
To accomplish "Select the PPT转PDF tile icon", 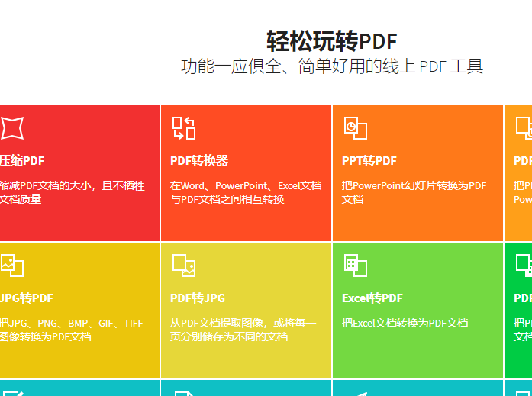I will pyautogui.click(x=355, y=128).
